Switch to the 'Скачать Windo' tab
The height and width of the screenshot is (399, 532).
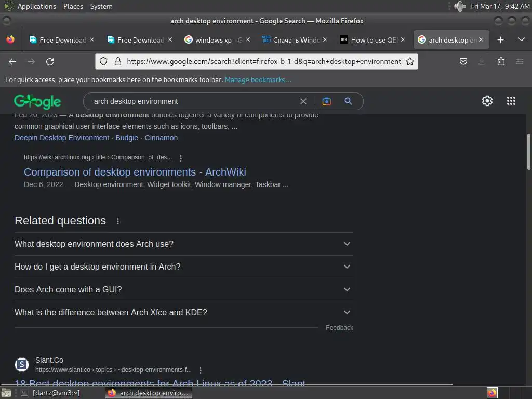(295, 40)
